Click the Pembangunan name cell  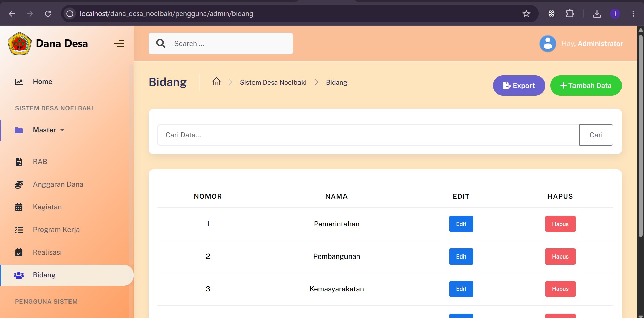336,256
